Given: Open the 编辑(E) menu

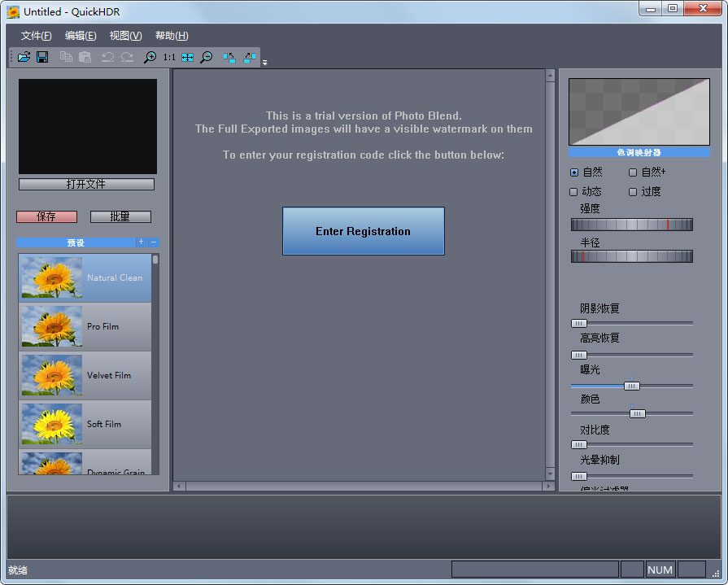Looking at the screenshot, I should click(x=81, y=36).
